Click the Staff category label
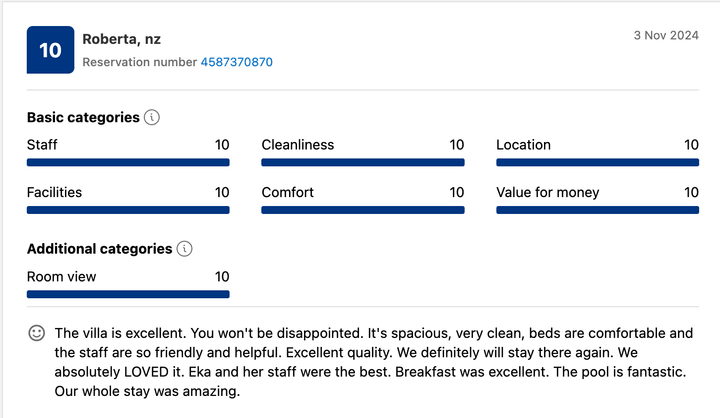The height and width of the screenshot is (418, 720). tap(42, 145)
